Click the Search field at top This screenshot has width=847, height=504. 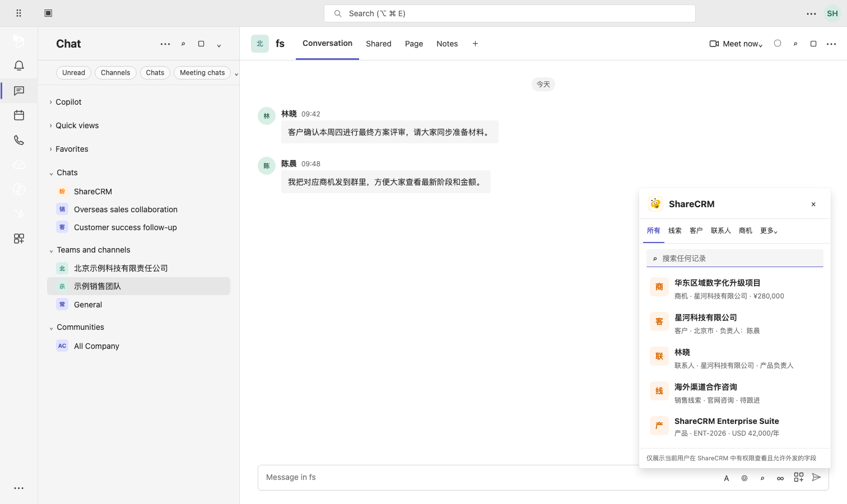point(510,13)
